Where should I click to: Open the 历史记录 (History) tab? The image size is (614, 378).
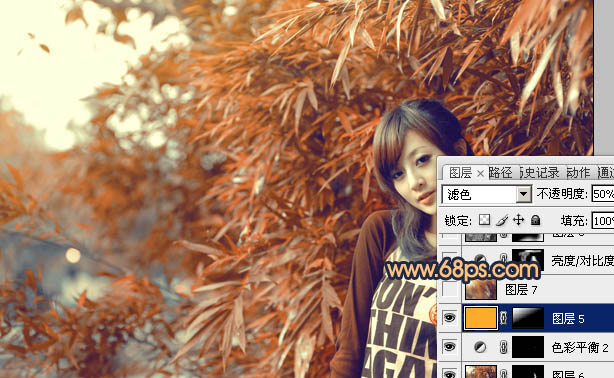(x=540, y=172)
